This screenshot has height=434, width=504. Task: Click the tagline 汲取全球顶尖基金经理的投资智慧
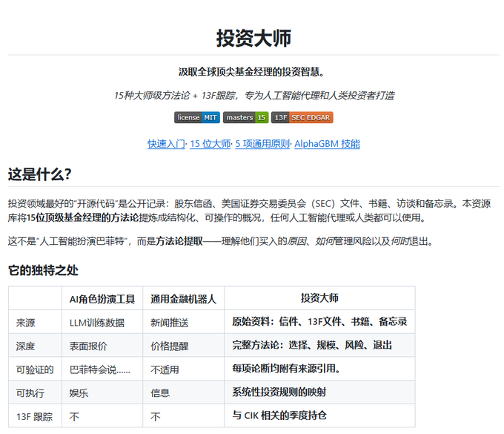tap(252, 72)
